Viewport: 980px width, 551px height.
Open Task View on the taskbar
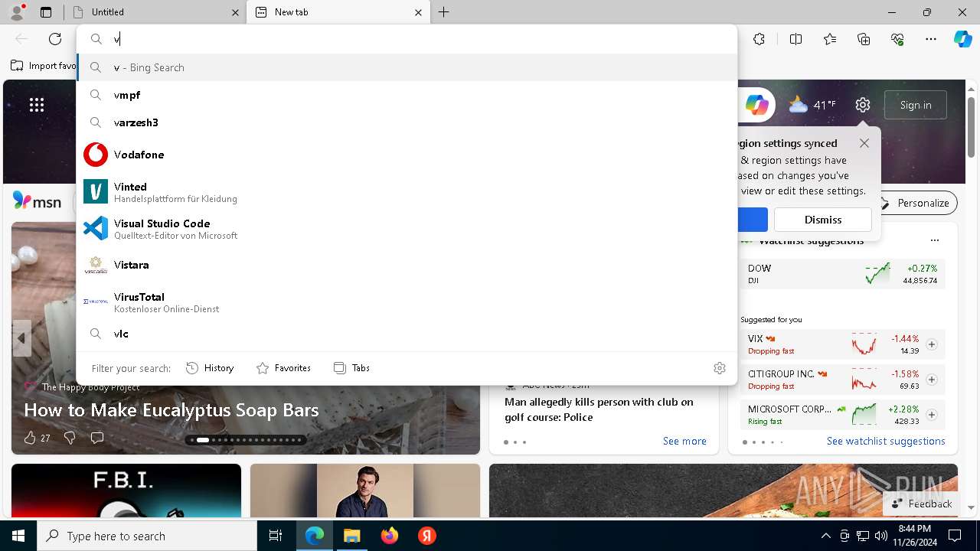[x=276, y=536]
